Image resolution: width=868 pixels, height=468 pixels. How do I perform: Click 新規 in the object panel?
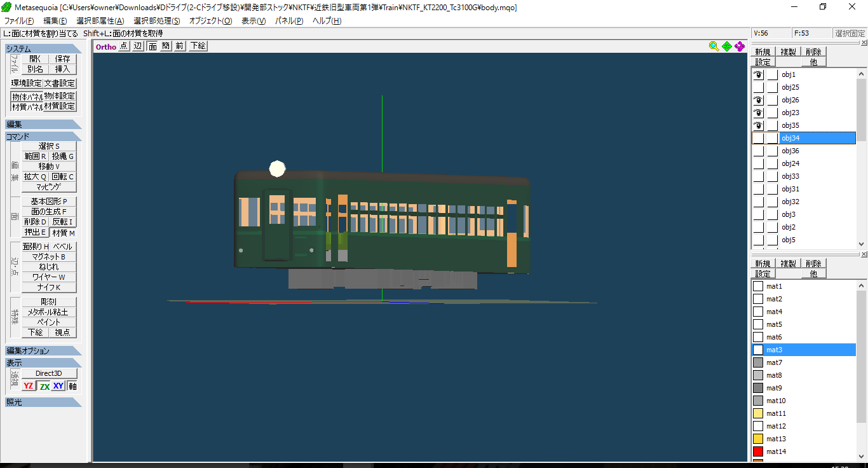[x=763, y=52]
